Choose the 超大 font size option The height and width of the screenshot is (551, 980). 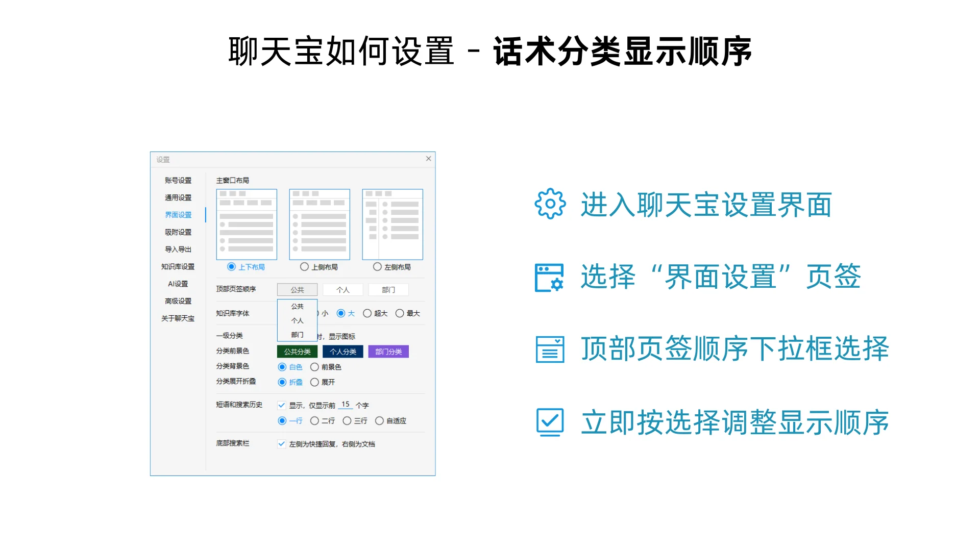pyautogui.click(x=367, y=313)
